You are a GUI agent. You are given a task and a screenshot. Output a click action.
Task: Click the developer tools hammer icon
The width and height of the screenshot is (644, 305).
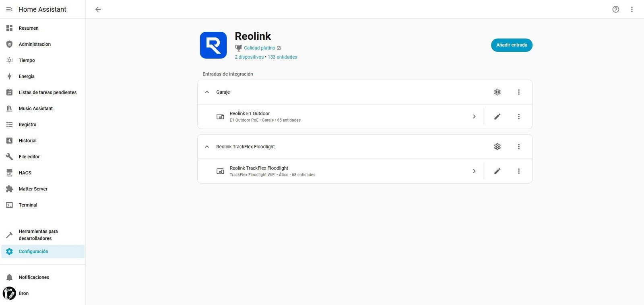point(9,235)
